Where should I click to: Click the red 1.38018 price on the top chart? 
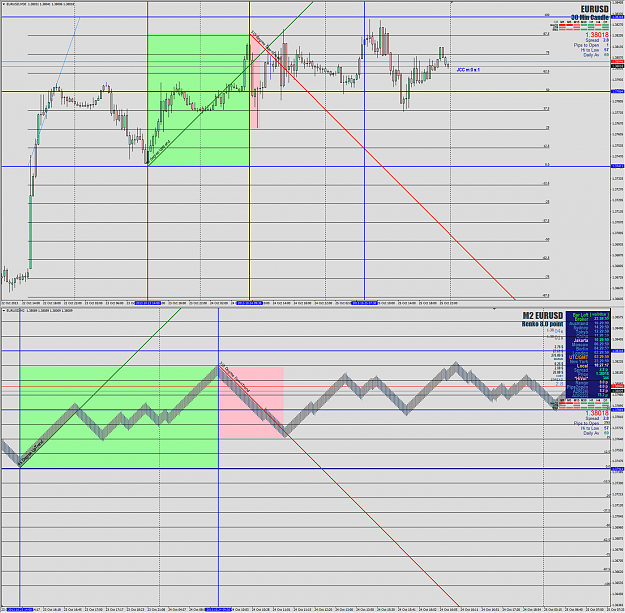coord(597,35)
